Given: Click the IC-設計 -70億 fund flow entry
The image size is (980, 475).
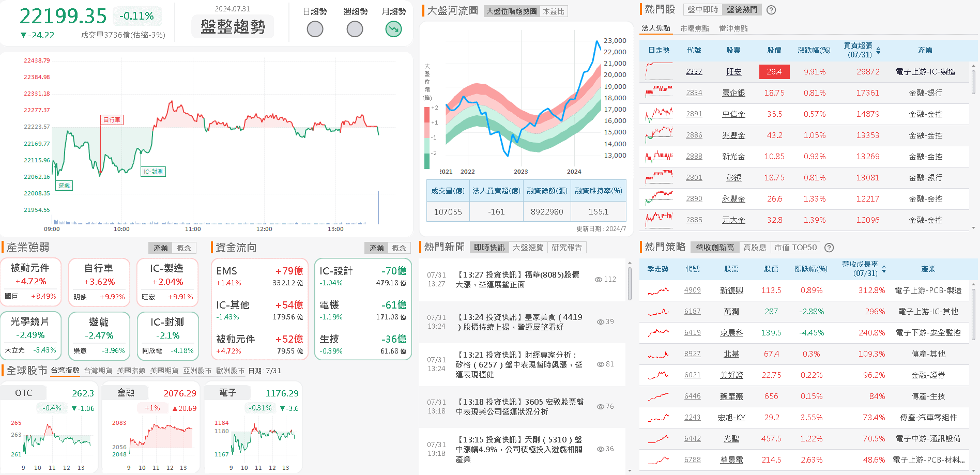Looking at the screenshot, I should pyautogui.click(x=363, y=276).
